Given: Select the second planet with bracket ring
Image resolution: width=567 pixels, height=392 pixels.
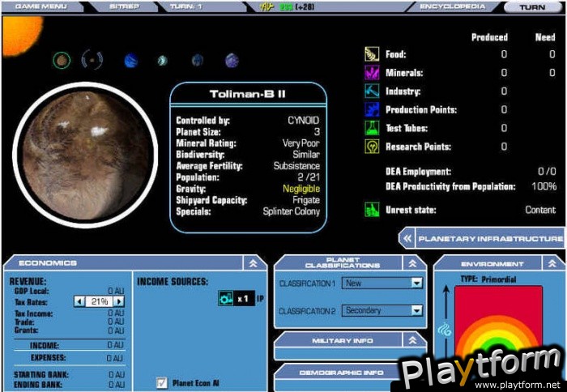Looking at the screenshot, I should [x=92, y=60].
